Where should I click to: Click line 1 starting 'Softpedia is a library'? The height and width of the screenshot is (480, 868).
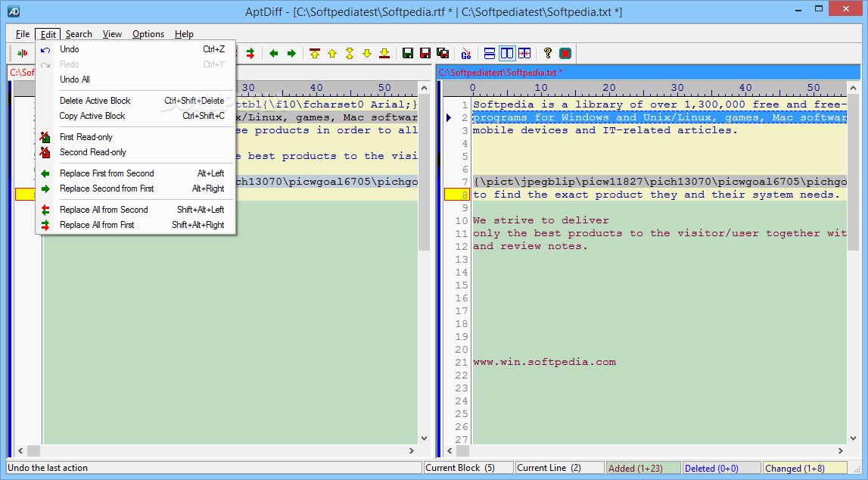659,104
